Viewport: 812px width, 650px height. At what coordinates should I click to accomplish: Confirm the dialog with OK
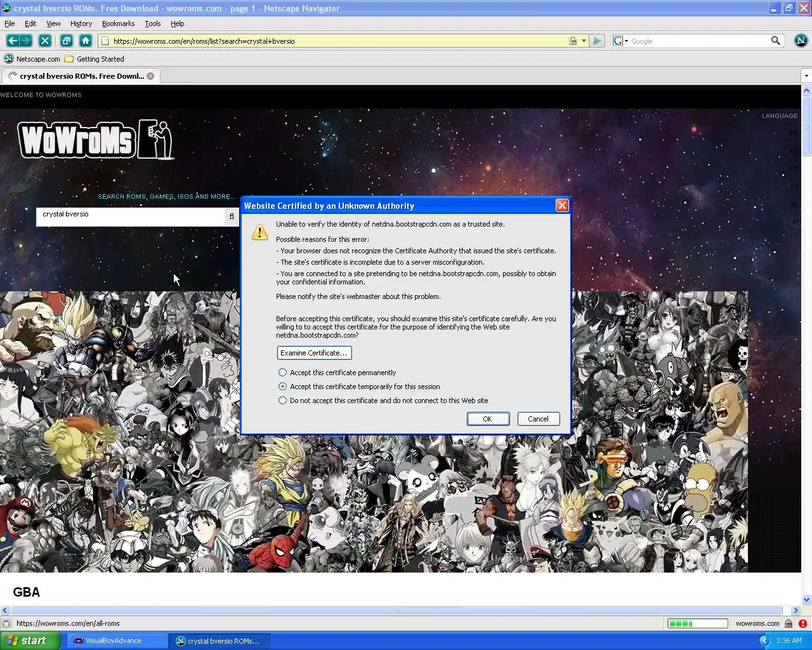click(488, 419)
